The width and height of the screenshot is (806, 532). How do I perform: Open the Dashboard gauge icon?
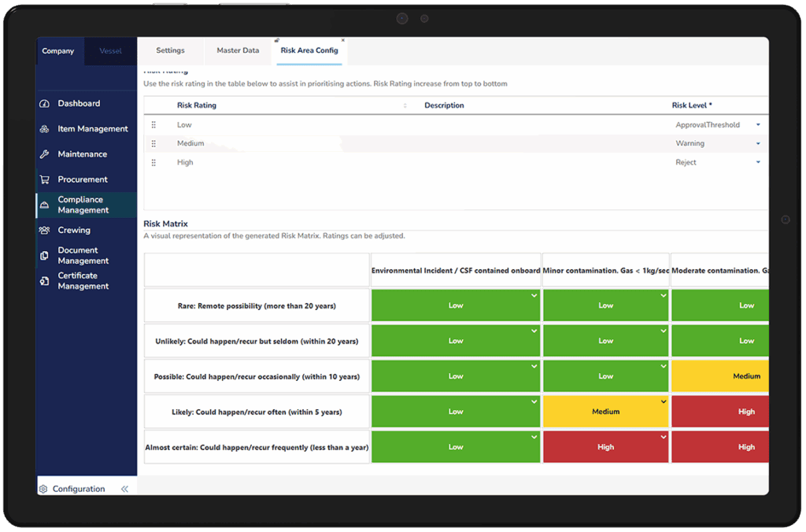point(44,104)
